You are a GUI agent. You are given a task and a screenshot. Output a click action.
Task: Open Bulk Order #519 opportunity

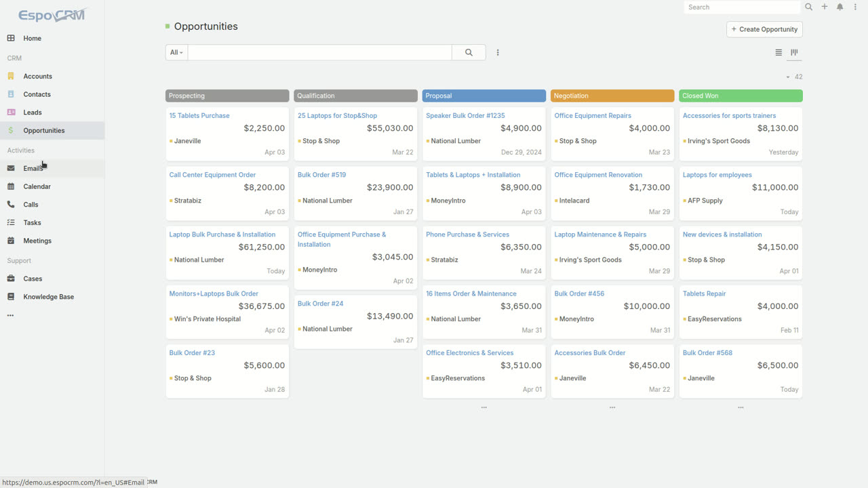(321, 175)
